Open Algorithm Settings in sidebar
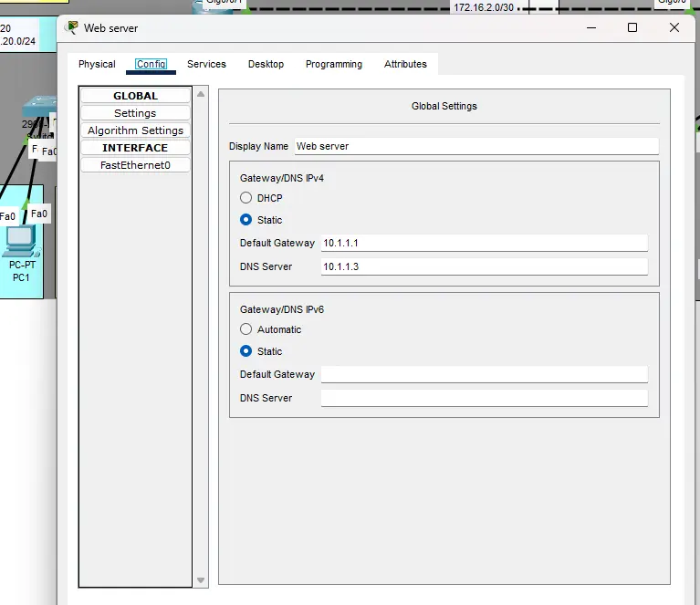Image resolution: width=700 pixels, height=605 pixels. pyautogui.click(x=135, y=130)
